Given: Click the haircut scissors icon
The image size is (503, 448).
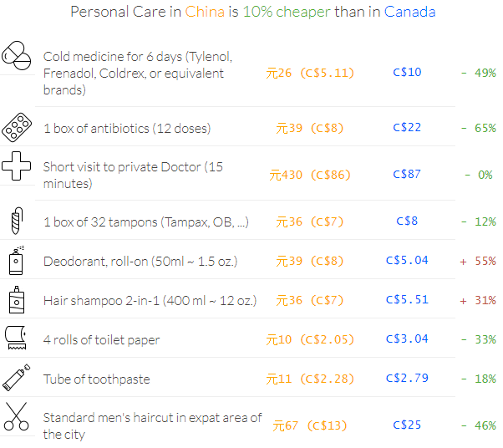Looking at the screenshot, I should (x=17, y=416).
